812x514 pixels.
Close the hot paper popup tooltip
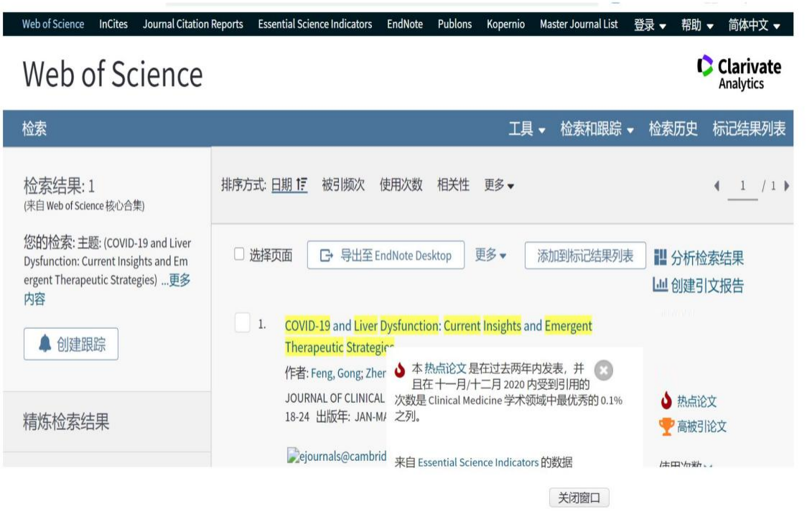tap(603, 370)
